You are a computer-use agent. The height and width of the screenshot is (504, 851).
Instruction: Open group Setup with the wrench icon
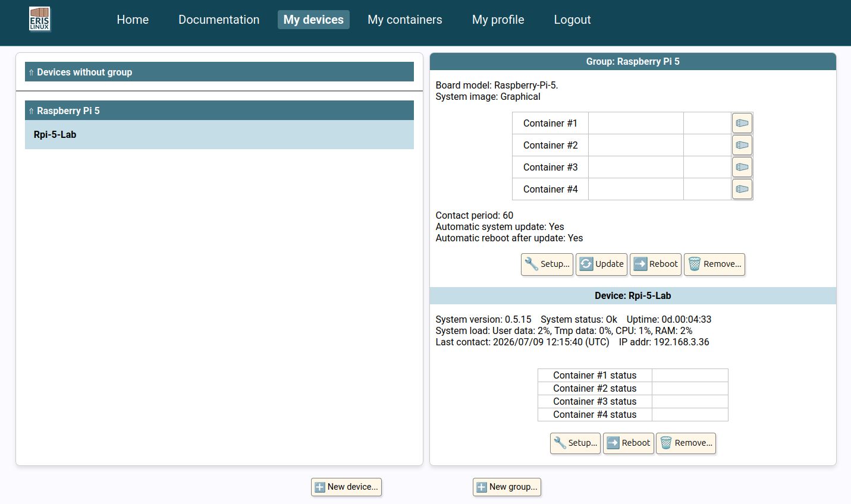point(547,264)
